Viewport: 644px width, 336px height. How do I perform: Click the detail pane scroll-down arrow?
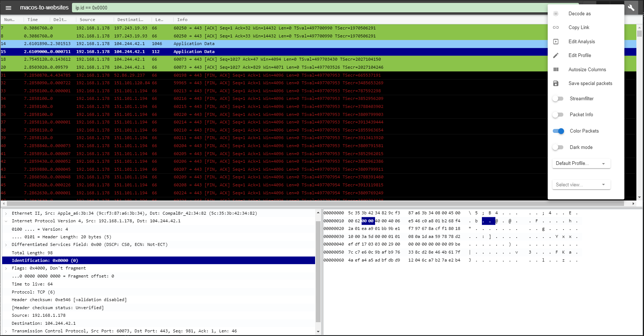(318, 331)
